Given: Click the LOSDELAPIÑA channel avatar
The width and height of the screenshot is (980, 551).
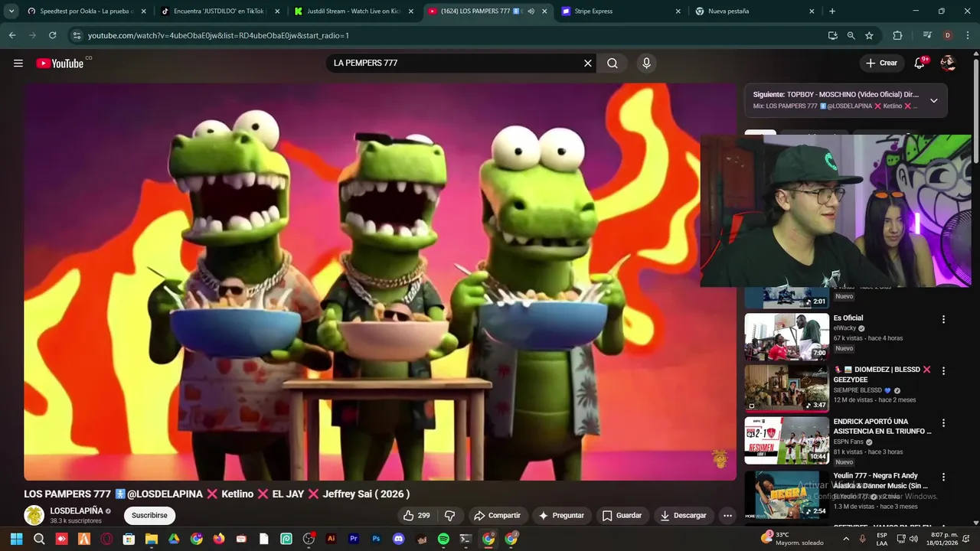Looking at the screenshot, I should point(34,515).
